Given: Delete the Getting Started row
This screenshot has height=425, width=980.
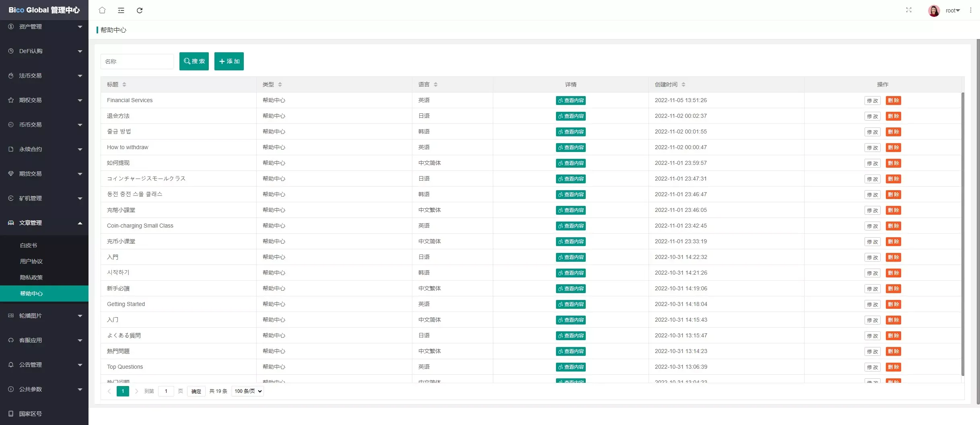Looking at the screenshot, I should [x=893, y=304].
